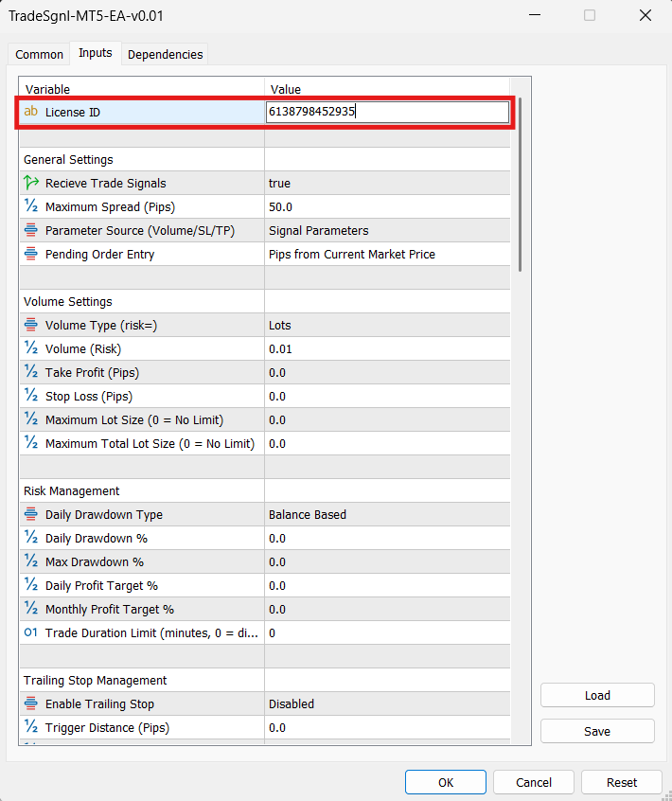Click the enum icon for Enable Trailing Stop

pos(31,703)
